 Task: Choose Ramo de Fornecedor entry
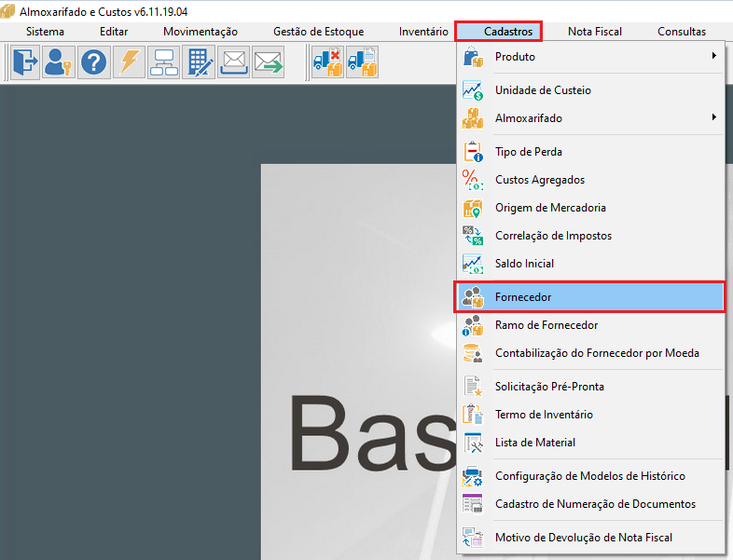[590, 325]
